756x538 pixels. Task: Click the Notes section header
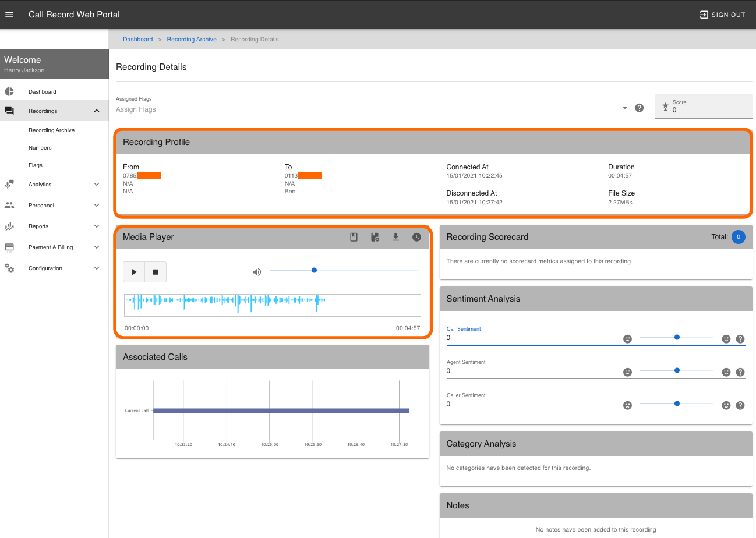[596, 505]
